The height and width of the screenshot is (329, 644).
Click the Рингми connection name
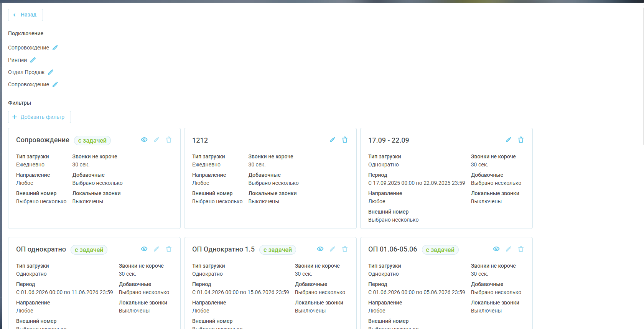pos(18,60)
